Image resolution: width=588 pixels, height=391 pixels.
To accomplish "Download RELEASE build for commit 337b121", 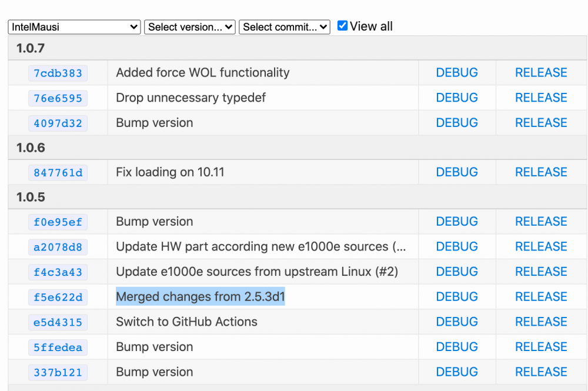I will pos(541,372).
